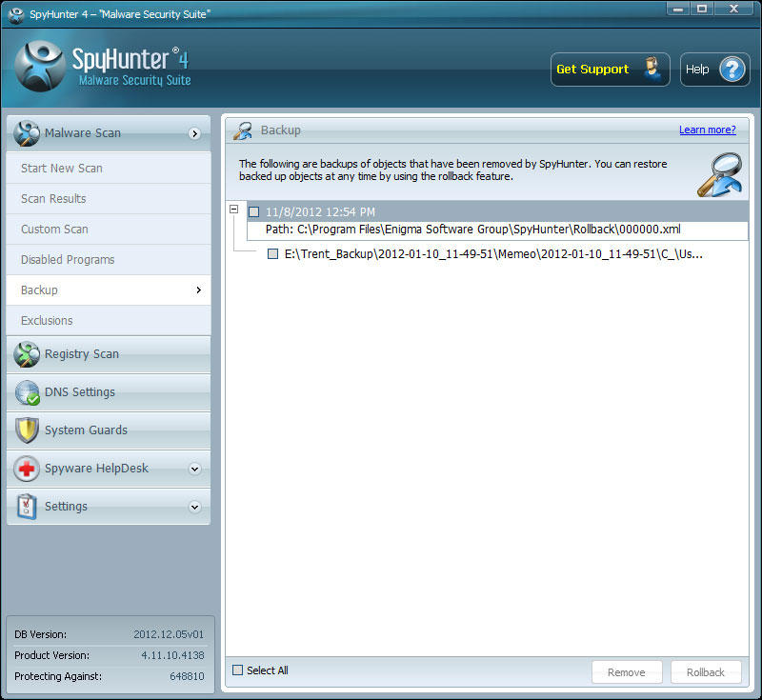Click the Settings clipboard icon
This screenshot has height=700, width=762.
click(27, 507)
